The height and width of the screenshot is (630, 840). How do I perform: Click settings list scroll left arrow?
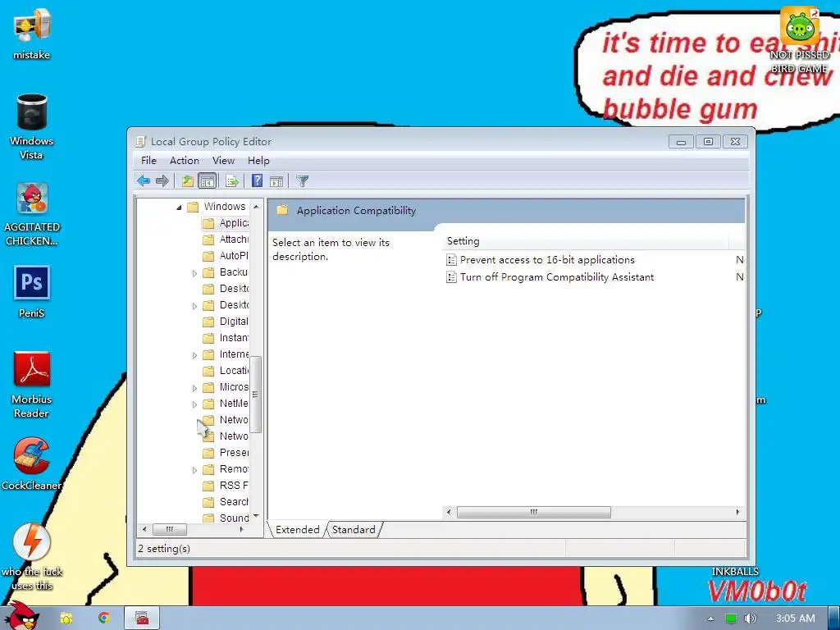point(449,512)
